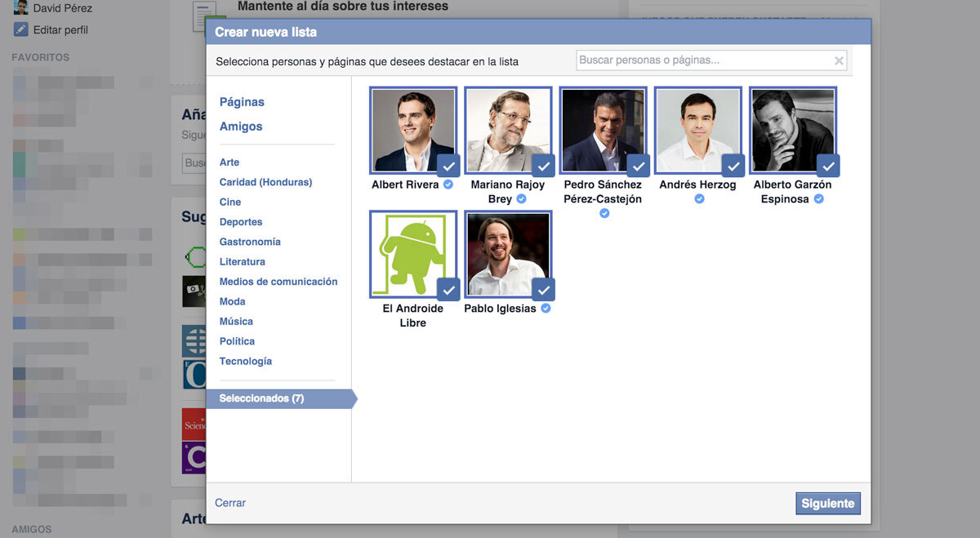Click the Cerrar link
980x538 pixels.
(x=230, y=503)
